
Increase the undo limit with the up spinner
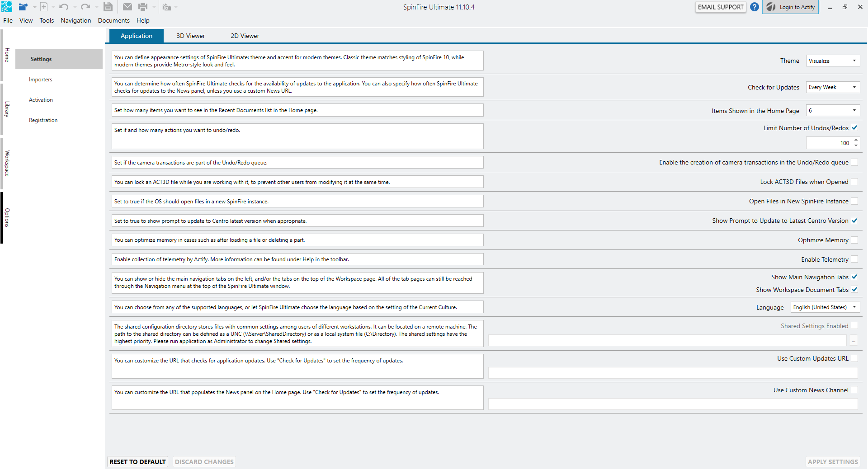coord(856,141)
